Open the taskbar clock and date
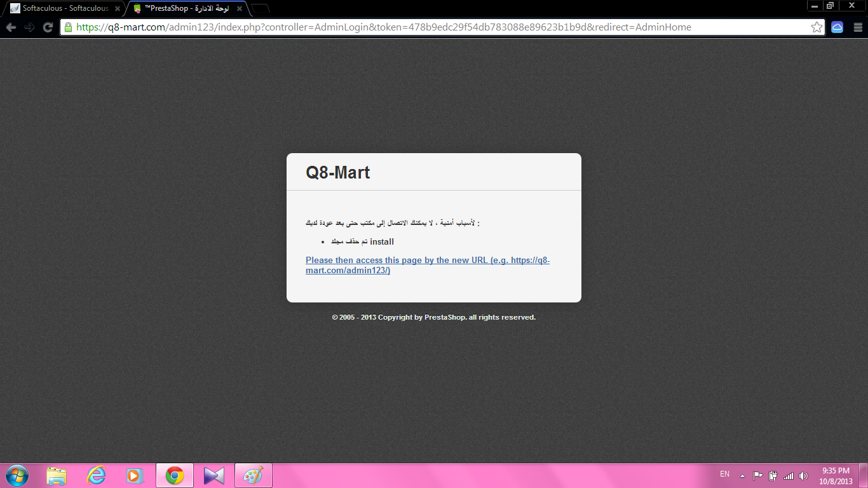Screen dimensions: 868x488 836,475
